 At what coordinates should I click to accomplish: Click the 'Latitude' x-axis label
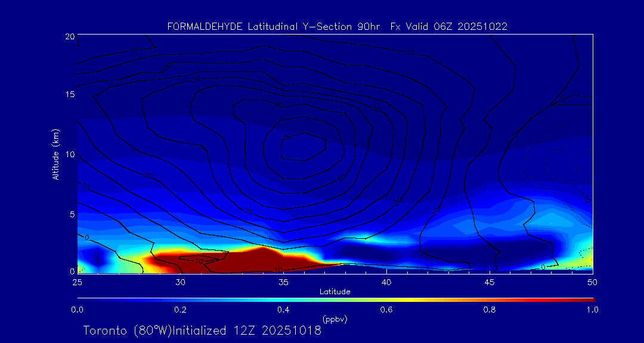pos(335,291)
